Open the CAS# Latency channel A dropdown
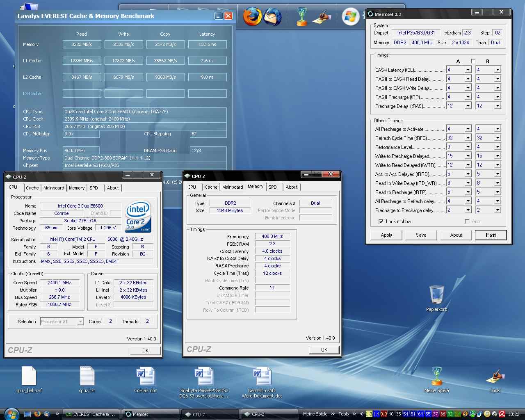The width and height of the screenshot is (525, 420). pos(468,70)
